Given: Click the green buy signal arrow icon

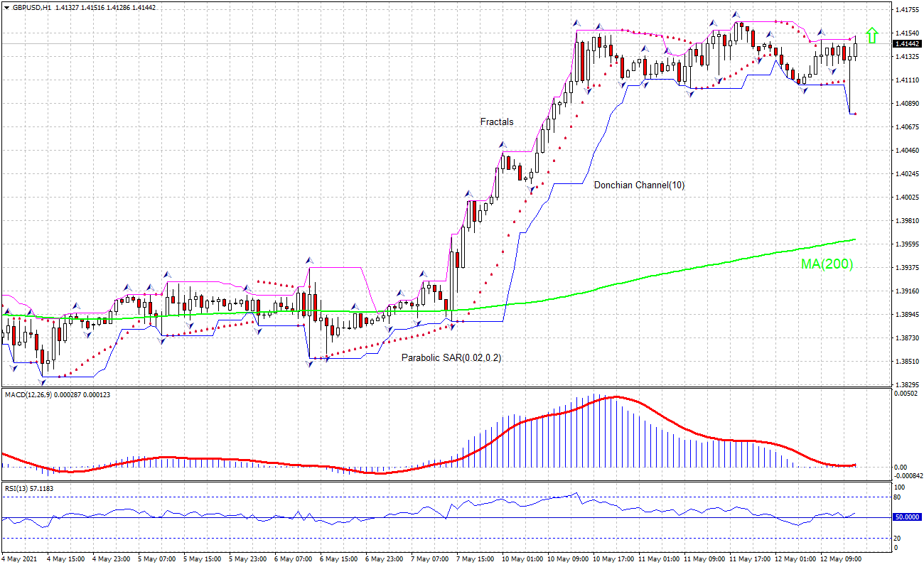Looking at the screenshot, I should 873,34.
